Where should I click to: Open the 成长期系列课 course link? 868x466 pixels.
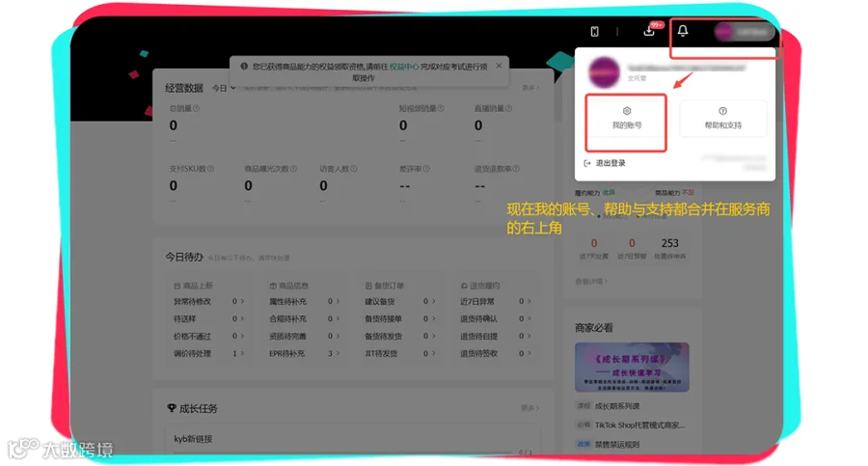point(617,406)
